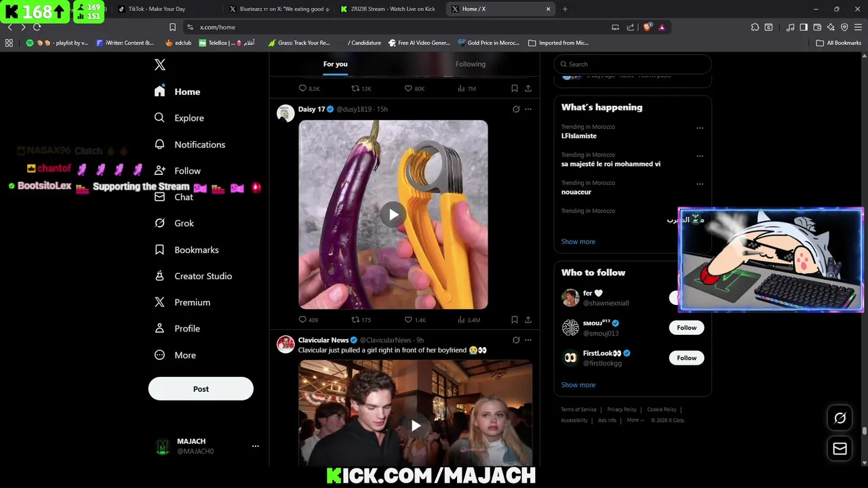
Task: Open options for nouaceur trend
Action: (x=700, y=184)
